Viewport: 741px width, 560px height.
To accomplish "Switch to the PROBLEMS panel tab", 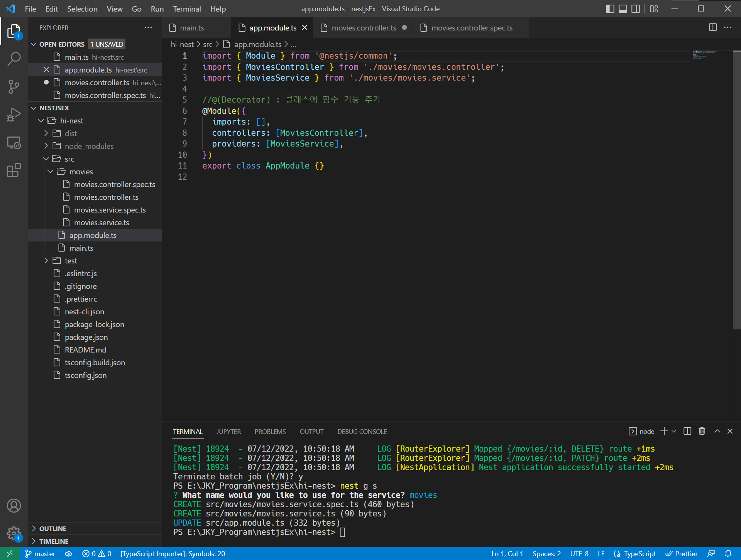I will 270,432.
